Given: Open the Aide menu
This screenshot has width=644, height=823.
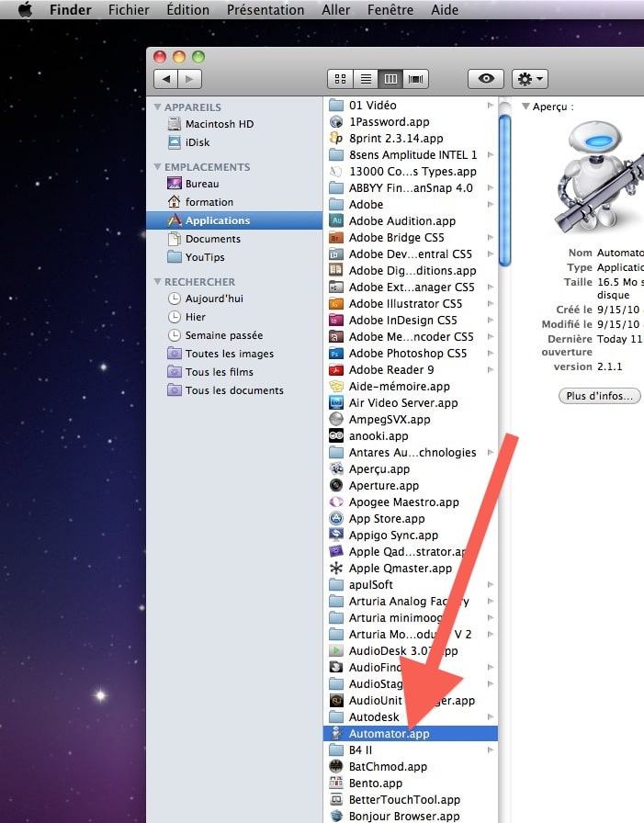Looking at the screenshot, I should pyautogui.click(x=445, y=10).
